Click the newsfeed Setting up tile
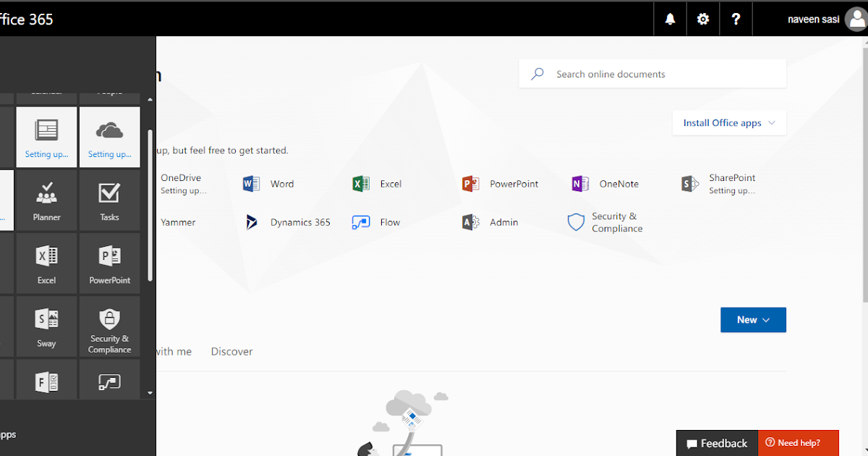Screen dimensions: 868x456 [x=46, y=137]
